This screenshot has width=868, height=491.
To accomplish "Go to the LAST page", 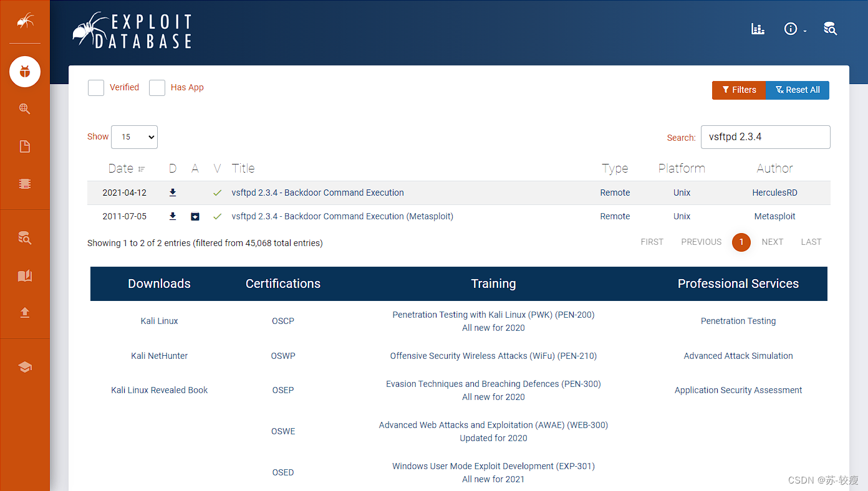I will [811, 242].
